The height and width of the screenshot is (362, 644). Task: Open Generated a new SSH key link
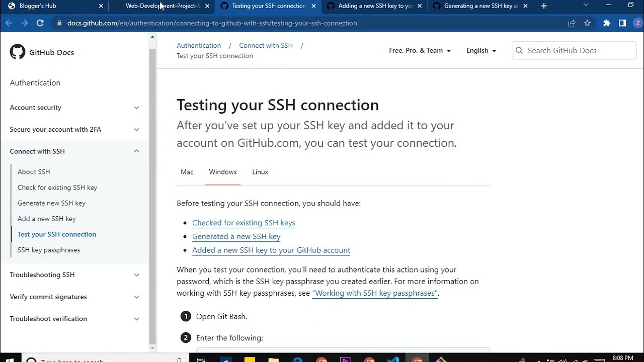click(236, 236)
